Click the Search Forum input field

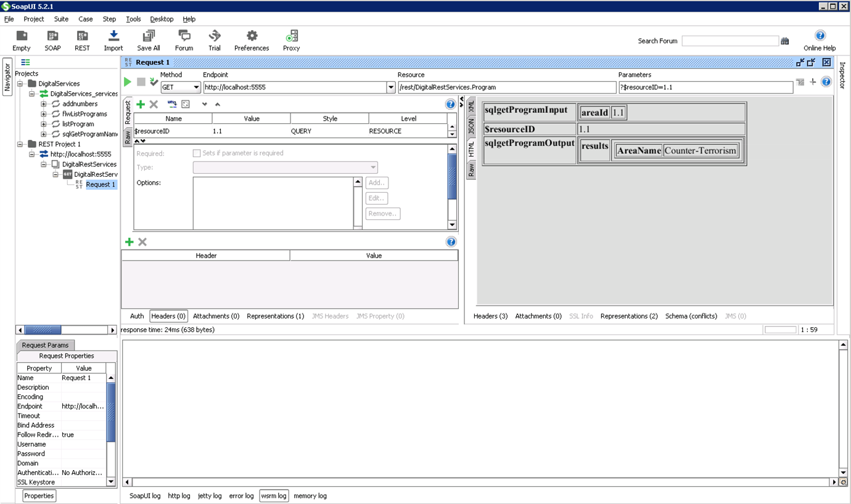(x=730, y=41)
